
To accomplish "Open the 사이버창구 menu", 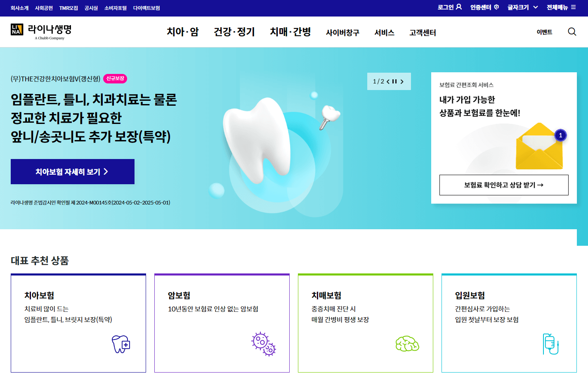I will coord(342,33).
